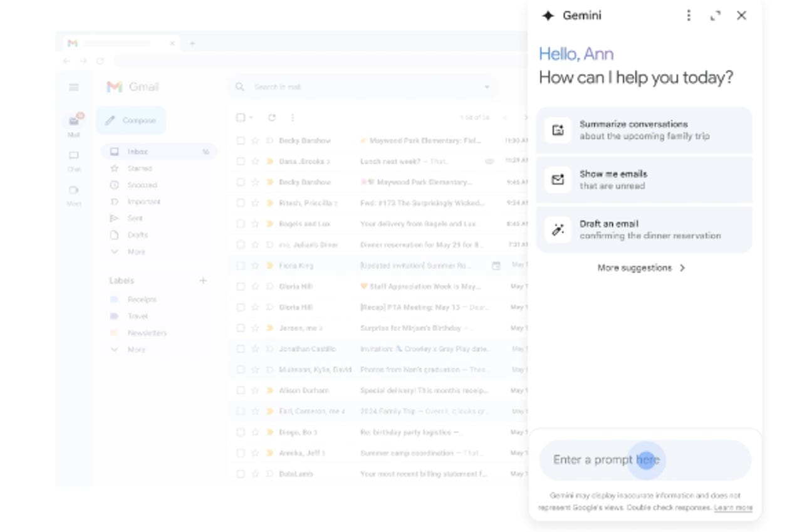Star the Muireann, Kylie, David email

255,370
